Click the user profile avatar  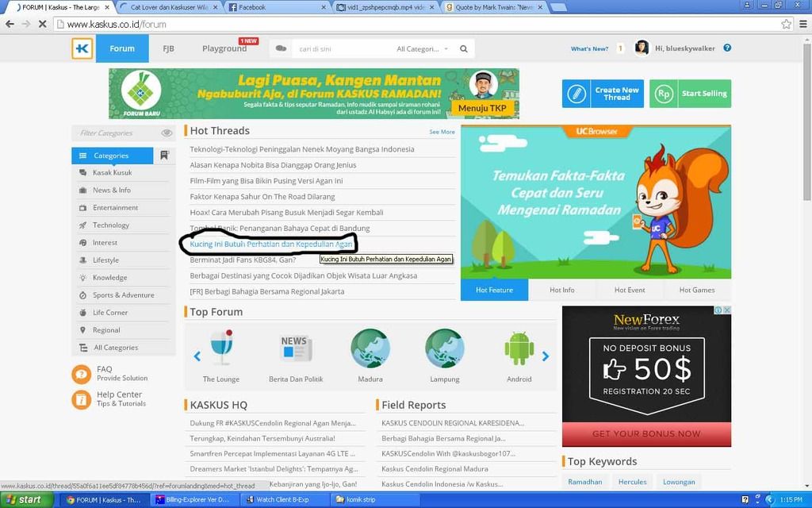click(642, 48)
